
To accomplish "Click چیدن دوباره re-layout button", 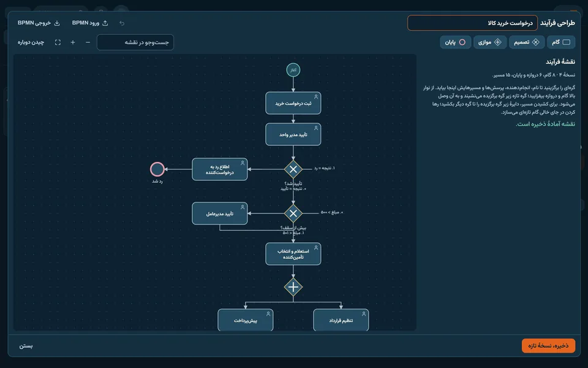I will coord(31,42).
